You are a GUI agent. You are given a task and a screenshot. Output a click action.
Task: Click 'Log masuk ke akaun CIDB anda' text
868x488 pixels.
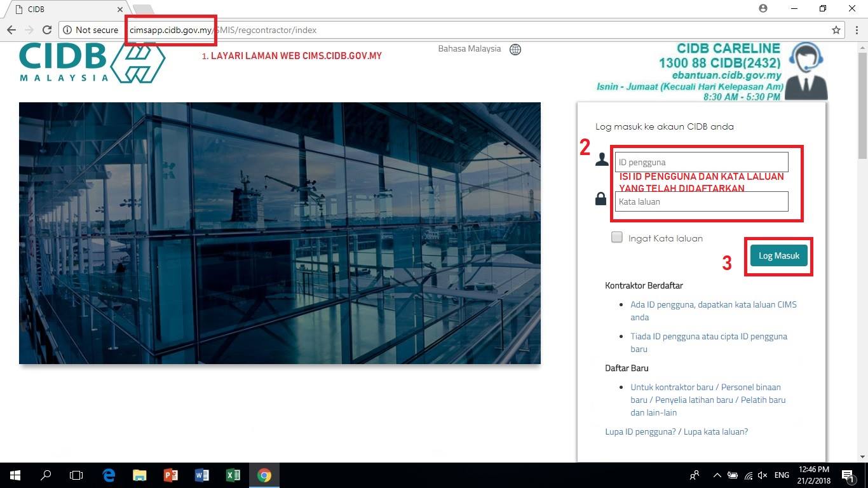pos(665,126)
